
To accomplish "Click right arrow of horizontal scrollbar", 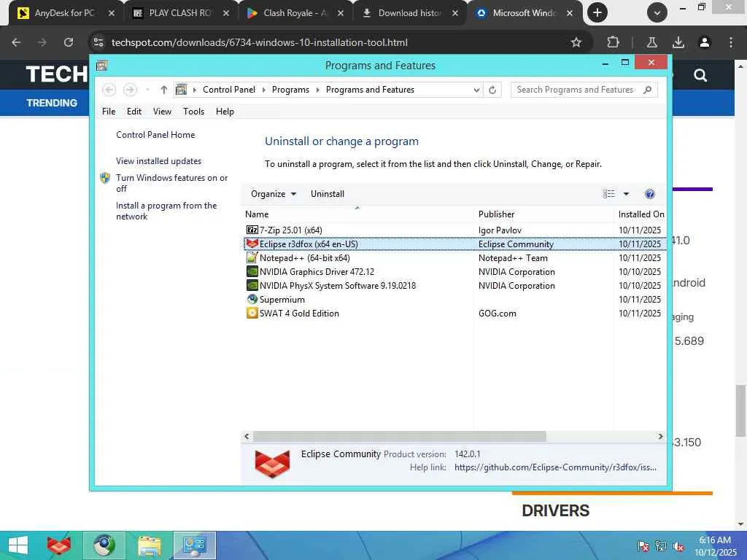I will pyautogui.click(x=660, y=436).
